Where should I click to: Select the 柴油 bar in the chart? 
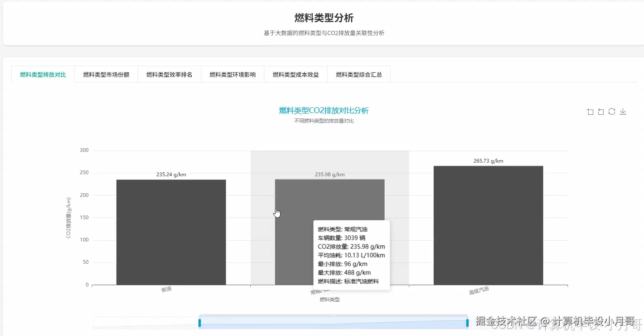click(171, 231)
